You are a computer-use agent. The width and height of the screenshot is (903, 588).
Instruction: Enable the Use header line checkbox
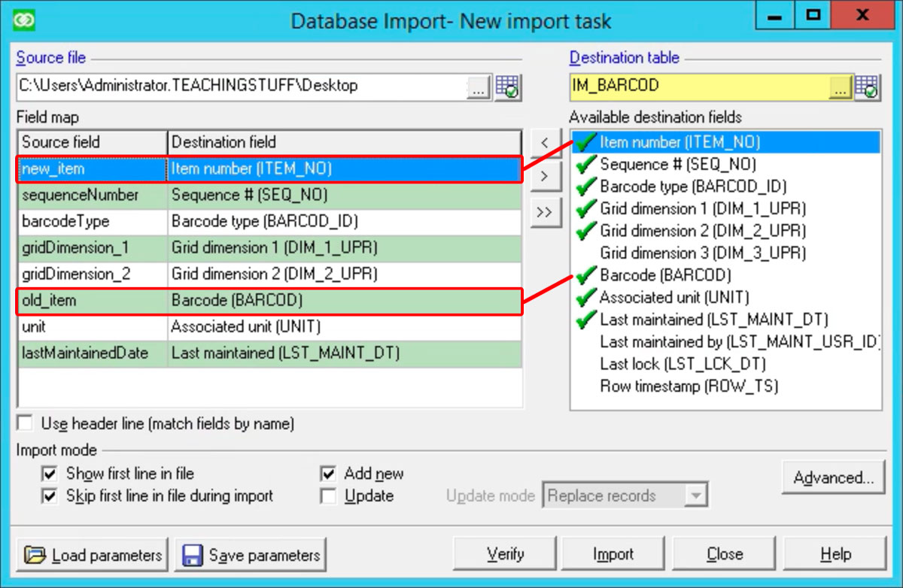(23, 424)
